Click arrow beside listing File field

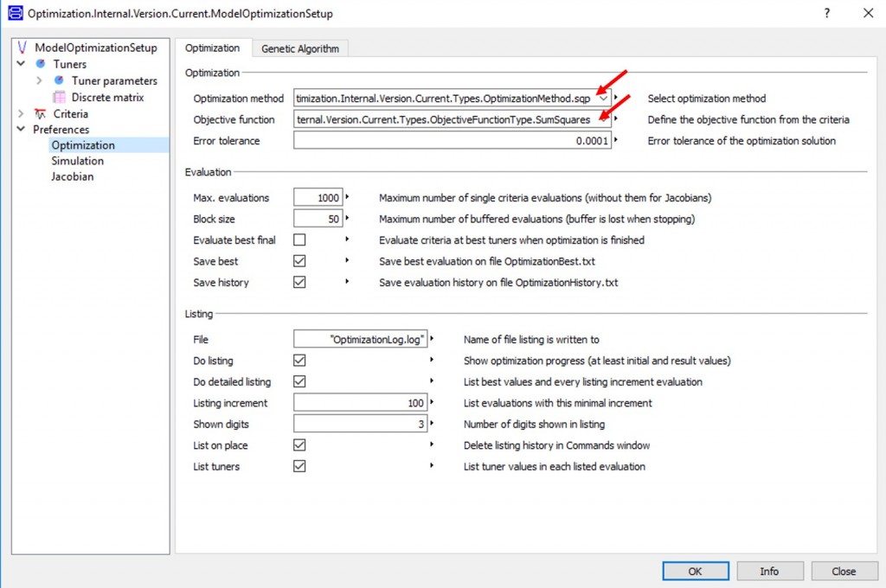432,339
